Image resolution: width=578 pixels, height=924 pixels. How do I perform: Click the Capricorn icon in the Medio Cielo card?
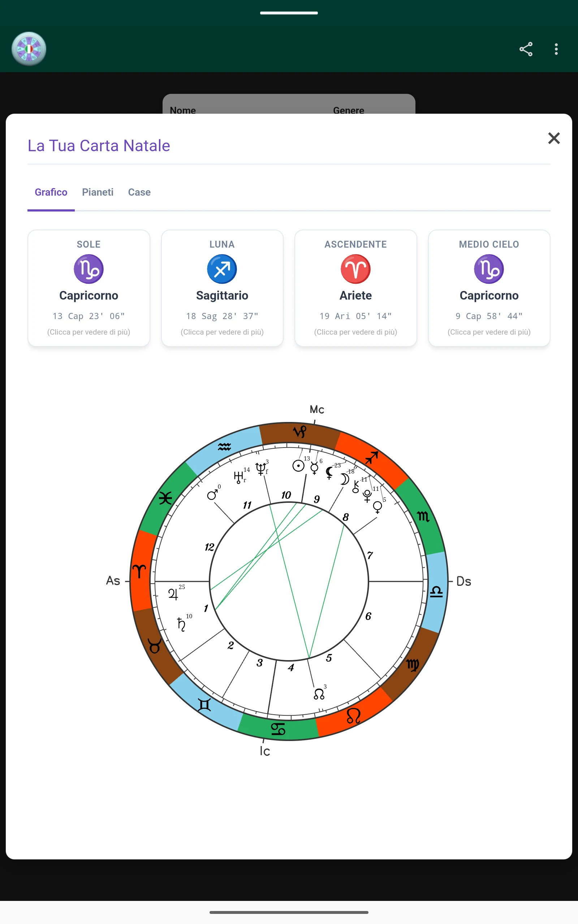489,269
